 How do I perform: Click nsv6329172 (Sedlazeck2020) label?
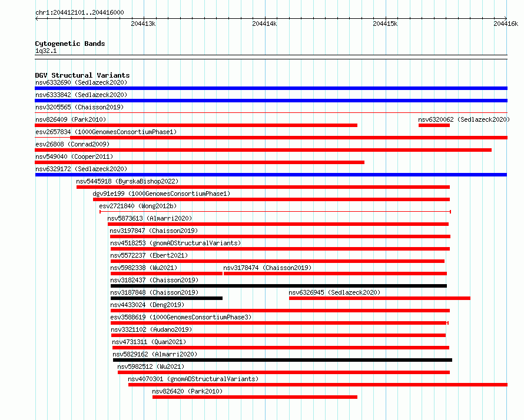coord(81,169)
